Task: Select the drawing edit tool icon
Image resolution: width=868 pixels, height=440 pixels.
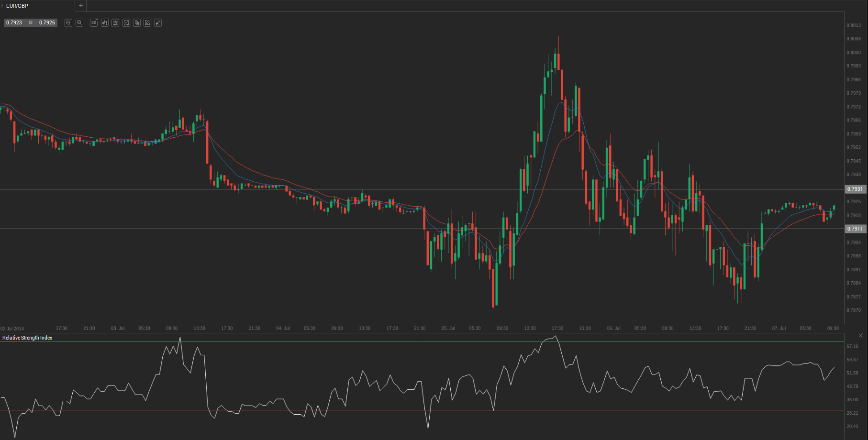Action: point(147,23)
